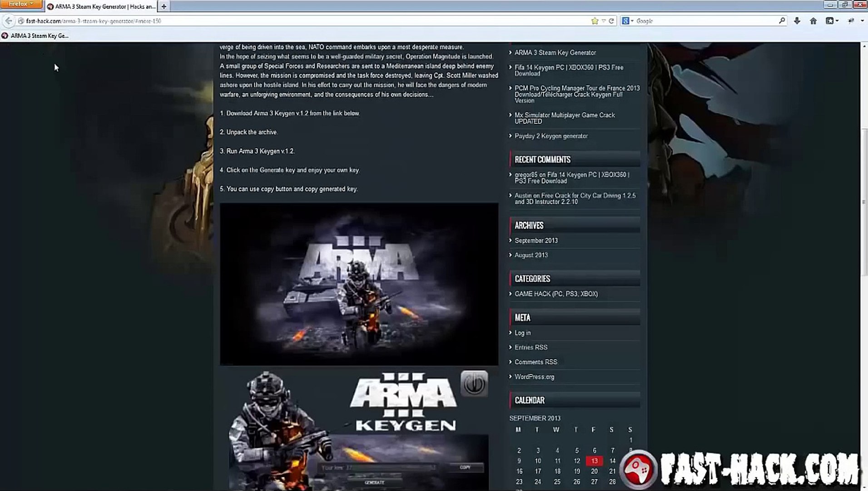
Task: Open the Firefox application menu dropdown
Action: 21,4
